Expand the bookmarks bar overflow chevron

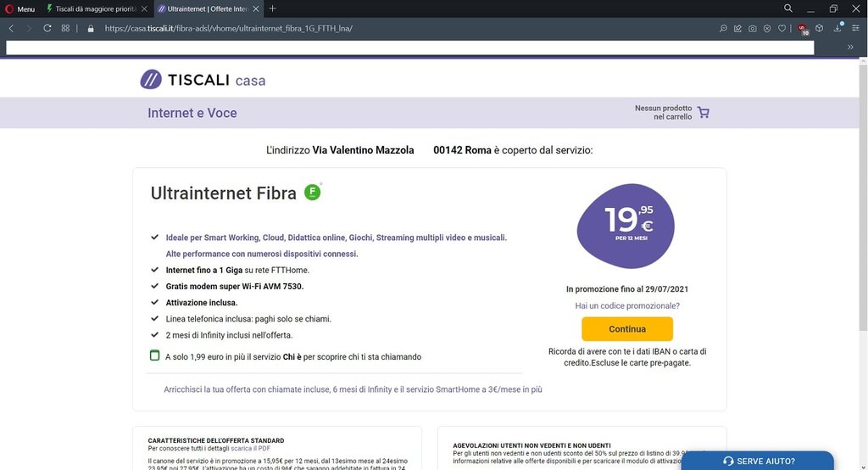point(850,48)
